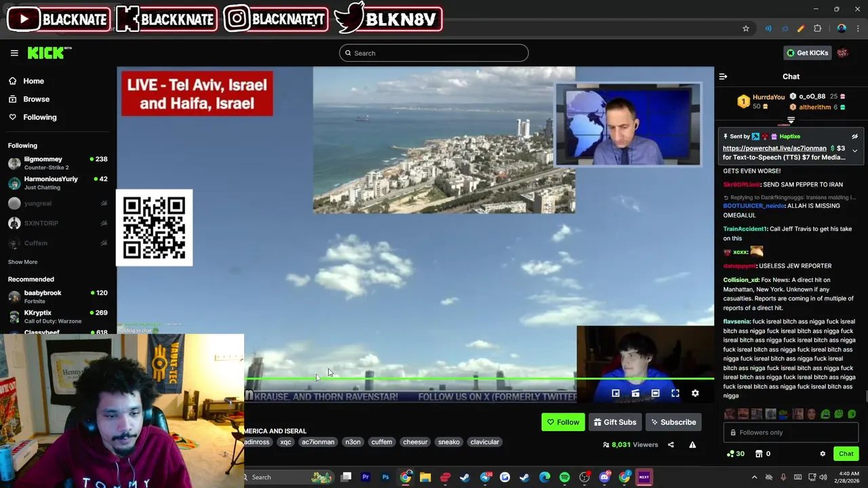The image size is (868, 488).
Task: Hide the pinned message with eye icon
Action: [854, 136]
